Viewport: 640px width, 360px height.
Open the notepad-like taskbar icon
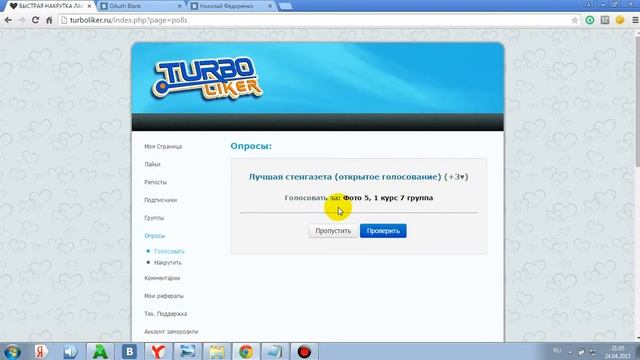(x=275, y=351)
